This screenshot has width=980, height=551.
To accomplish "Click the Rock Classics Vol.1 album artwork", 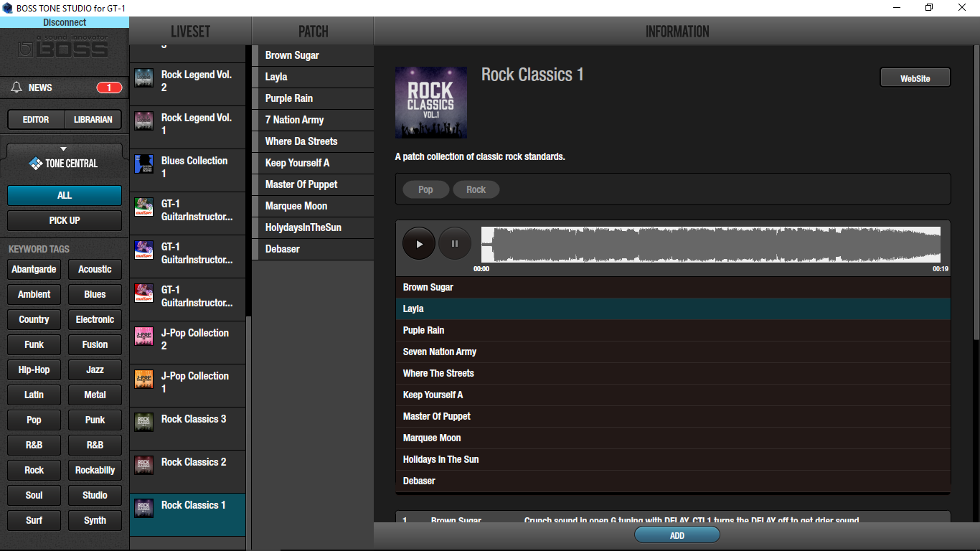I will click(431, 103).
